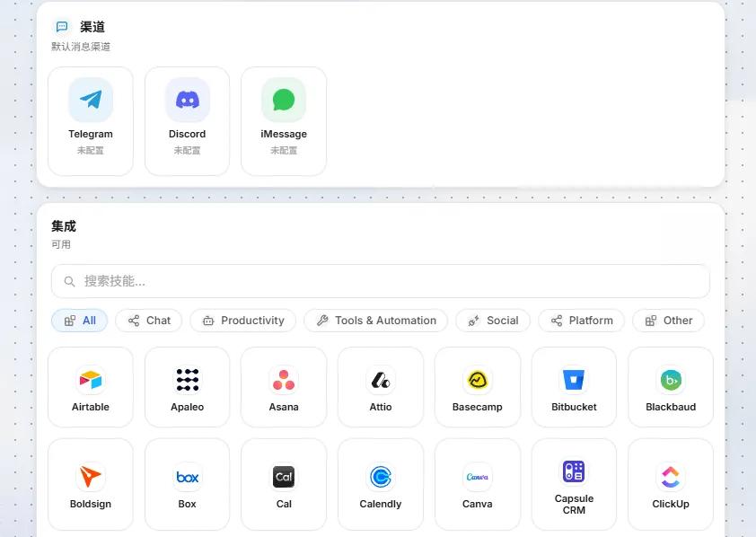This screenshot has height=537, width=756.
Task: Select the Social filter chip
Action: click(x=493, y=321)
